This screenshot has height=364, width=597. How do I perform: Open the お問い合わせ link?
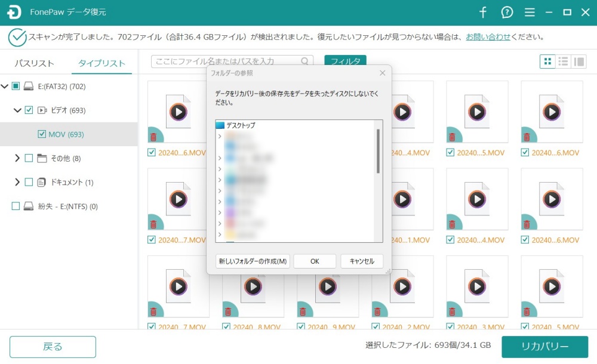pos(488,37)
